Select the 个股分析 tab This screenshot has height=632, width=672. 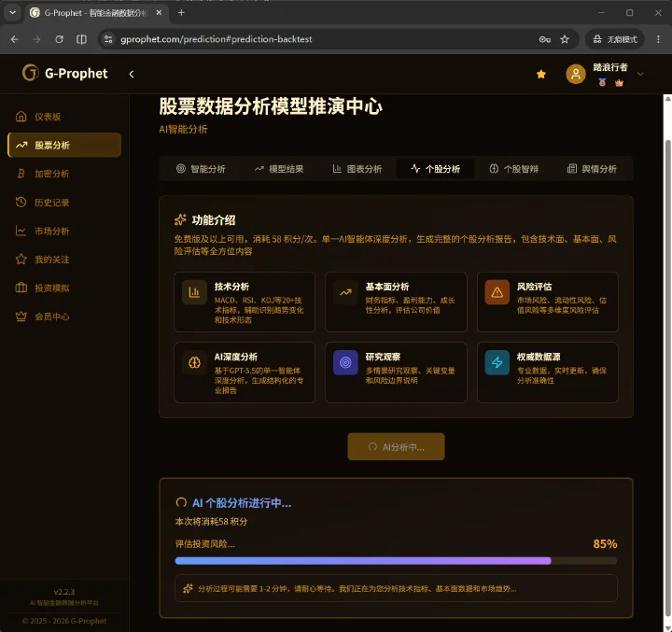click(436, 169)
